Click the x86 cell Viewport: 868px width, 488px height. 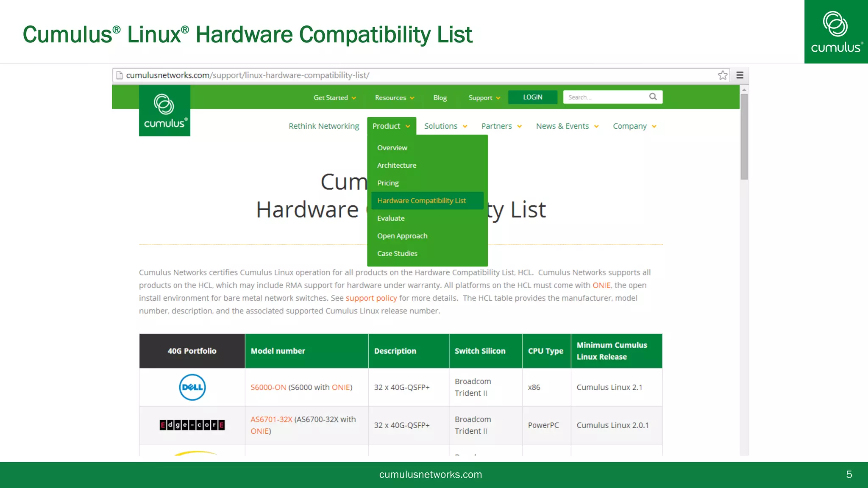click(547, 387)
